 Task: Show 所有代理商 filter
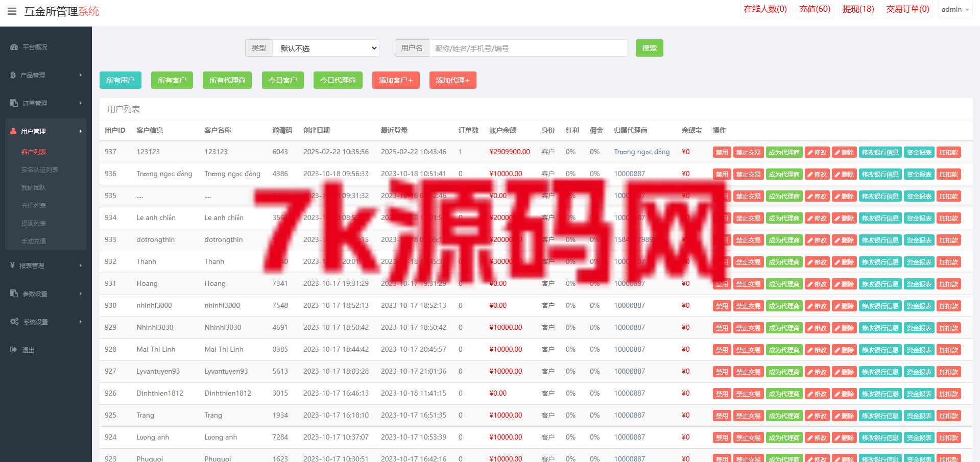pos(227,80)
